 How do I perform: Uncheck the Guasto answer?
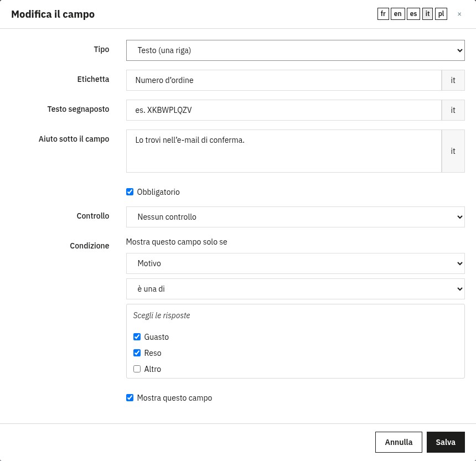point(137,337)
